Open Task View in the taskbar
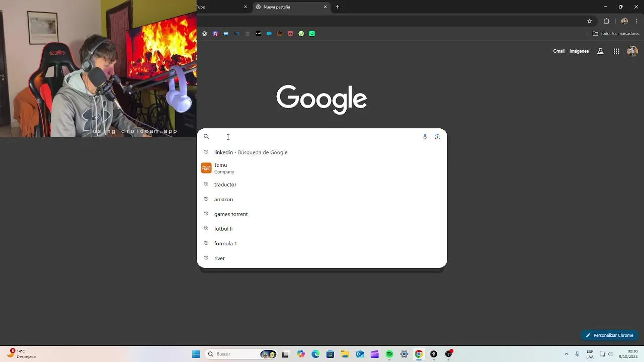Viewport: 644px width, 362px height. pos(285,354)
